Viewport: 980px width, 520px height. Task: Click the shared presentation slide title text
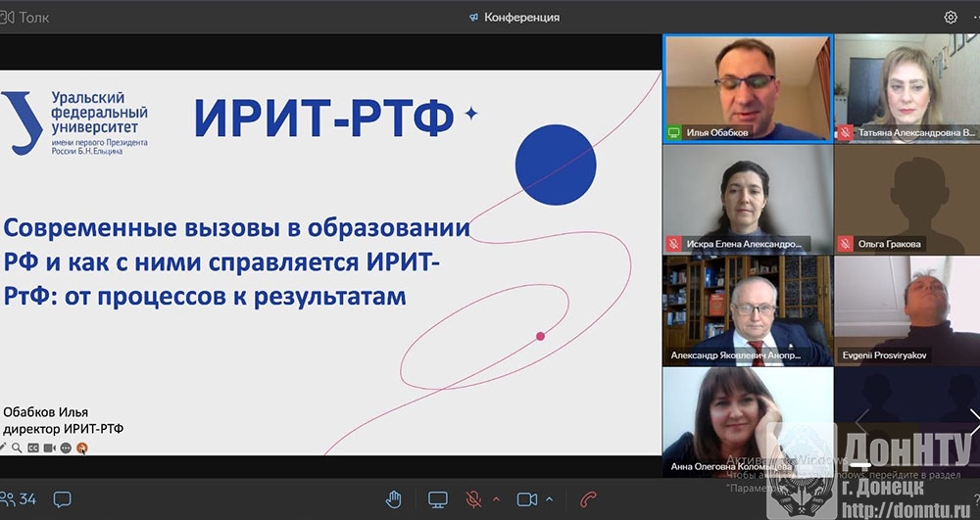pyautogui.click(x=236, y=262)
